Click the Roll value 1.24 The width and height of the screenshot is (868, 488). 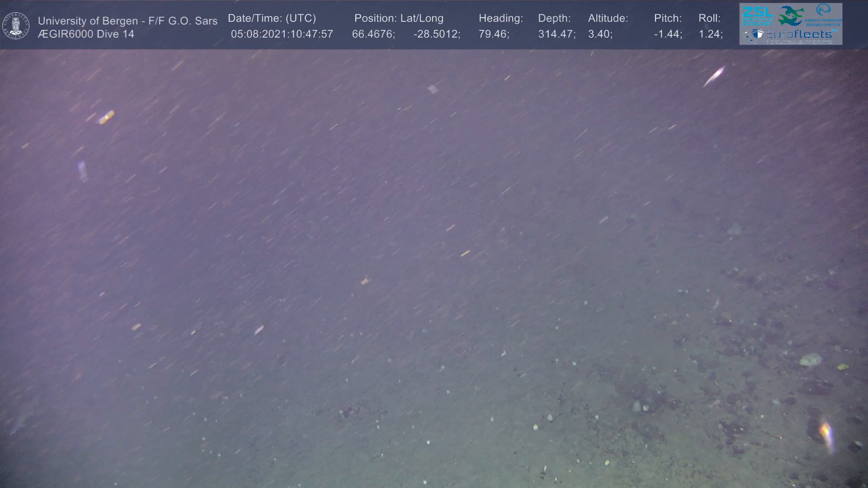[x=709, y=34]
